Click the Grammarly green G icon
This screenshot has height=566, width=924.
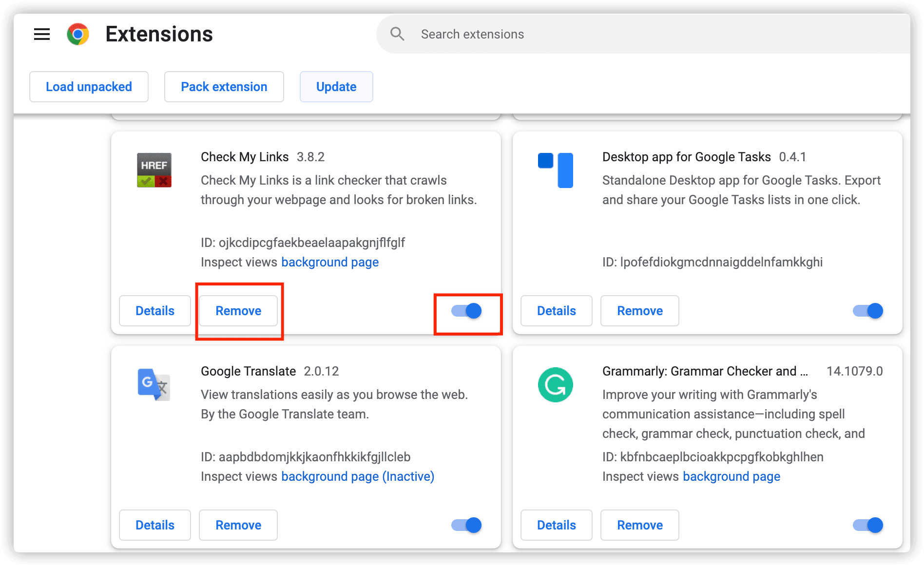click(x=556, y=384)
